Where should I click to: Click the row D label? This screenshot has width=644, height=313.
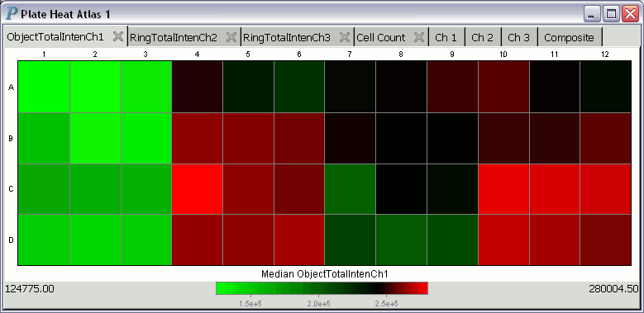coord(11,240)
